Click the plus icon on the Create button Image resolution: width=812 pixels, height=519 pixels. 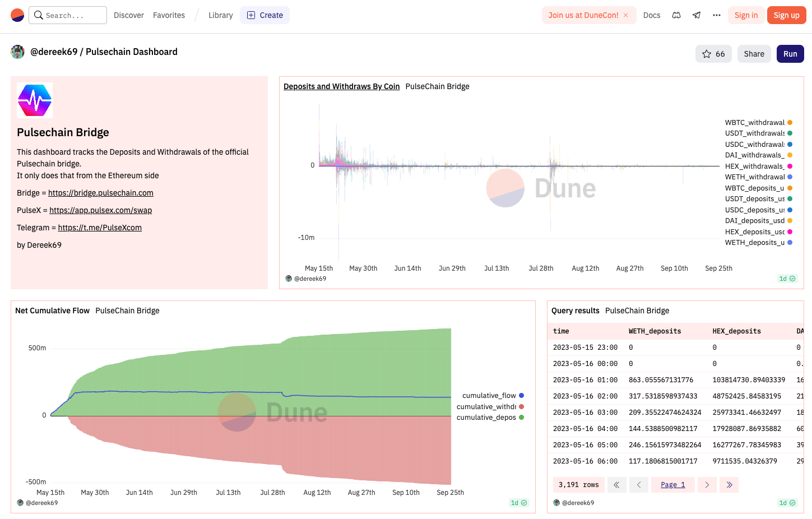[x=250, y=15]
